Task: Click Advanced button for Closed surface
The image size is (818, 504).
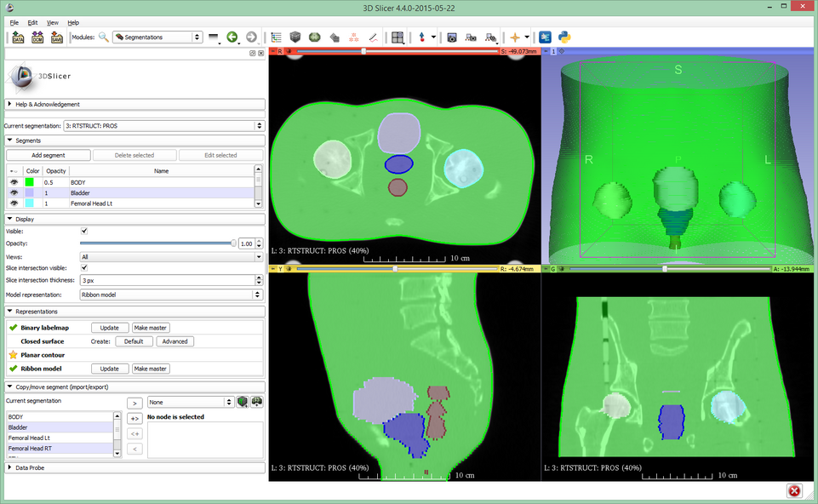Action: (x=174, y=341)
